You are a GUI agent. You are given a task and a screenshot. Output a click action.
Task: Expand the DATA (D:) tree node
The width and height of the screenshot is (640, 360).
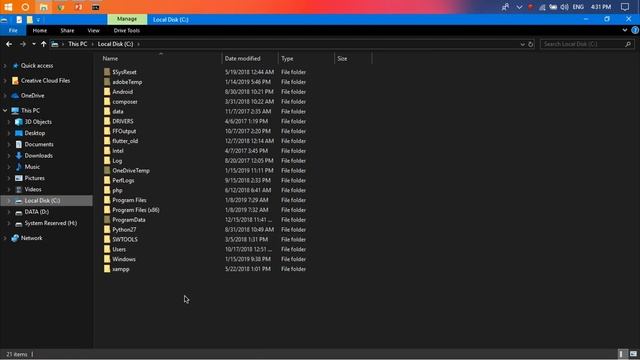[9, 212]
